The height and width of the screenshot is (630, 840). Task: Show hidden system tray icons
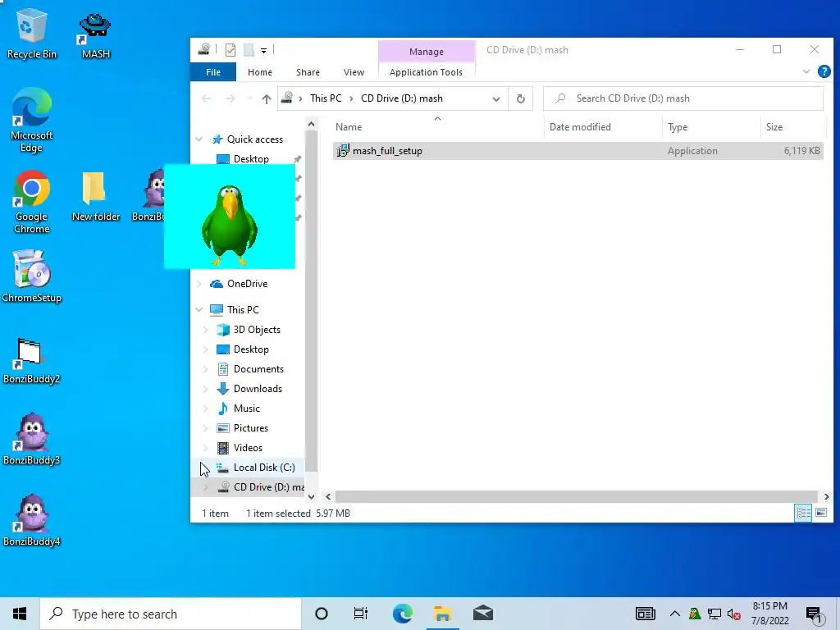click(674, 614)
